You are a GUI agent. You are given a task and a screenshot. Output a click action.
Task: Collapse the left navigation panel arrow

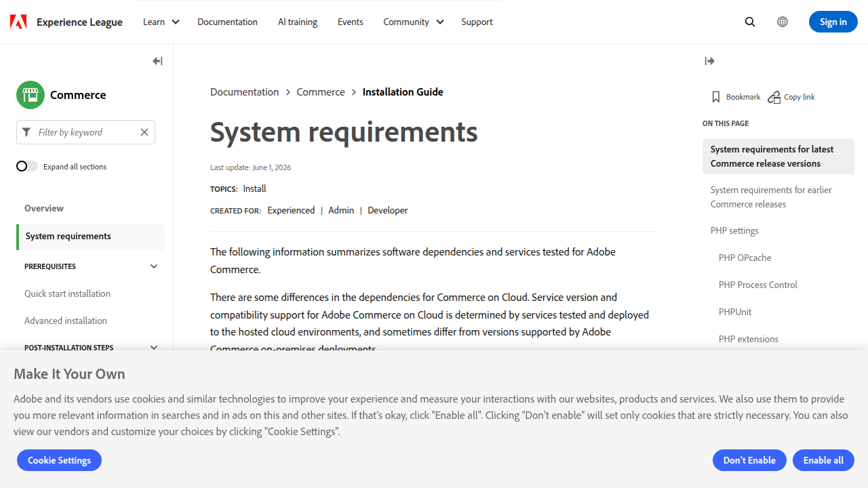pyautogui.click(x=157, y=61)
